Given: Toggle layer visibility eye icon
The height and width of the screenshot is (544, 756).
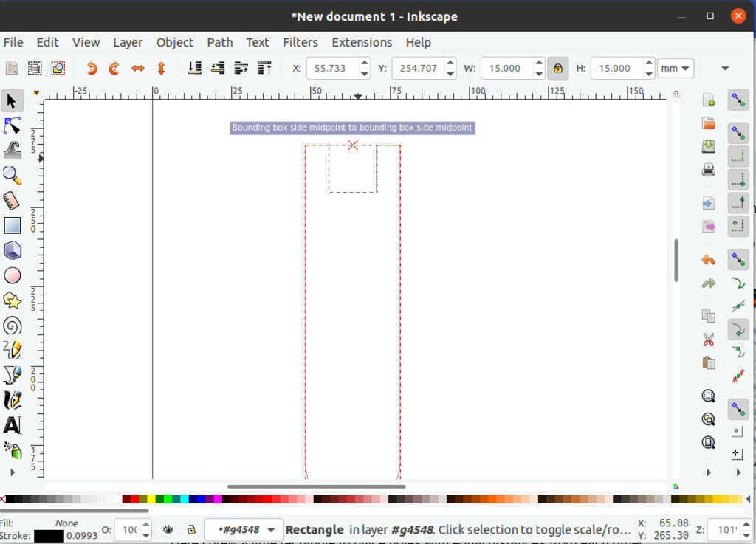Looking at the screenshot, I should (168, 529).
